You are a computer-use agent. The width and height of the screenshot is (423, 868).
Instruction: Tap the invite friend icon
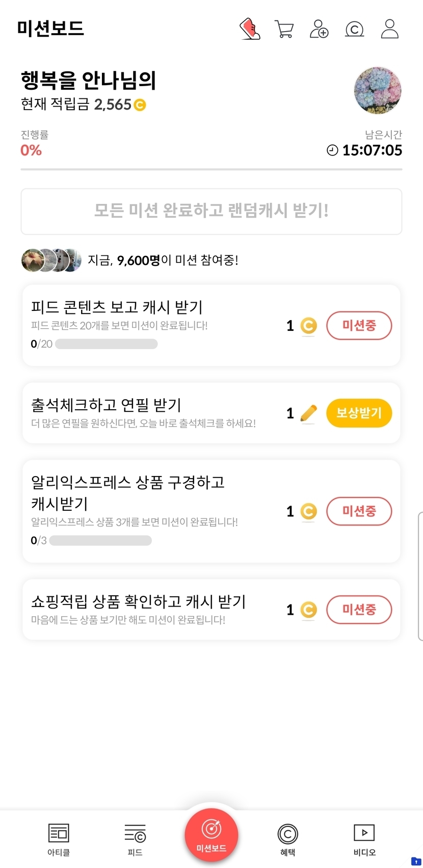coord(319,29)
